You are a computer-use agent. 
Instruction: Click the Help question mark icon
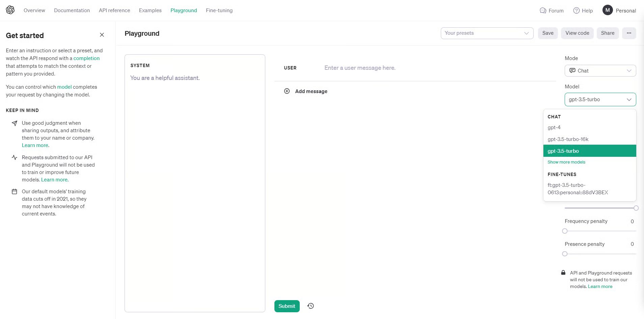point(576,10)
